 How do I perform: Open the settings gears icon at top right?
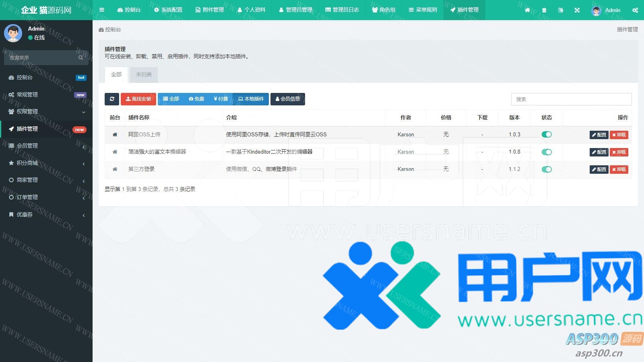tap(635, 10)
